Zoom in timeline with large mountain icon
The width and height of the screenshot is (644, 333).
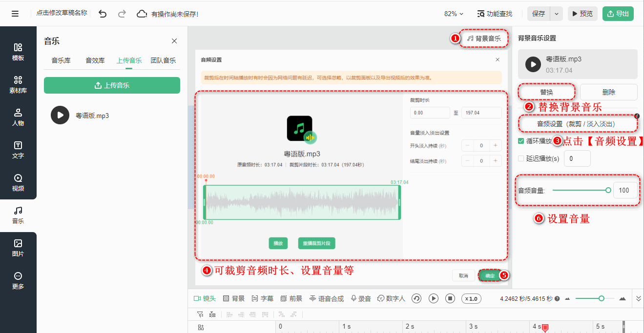coord(623,298)
